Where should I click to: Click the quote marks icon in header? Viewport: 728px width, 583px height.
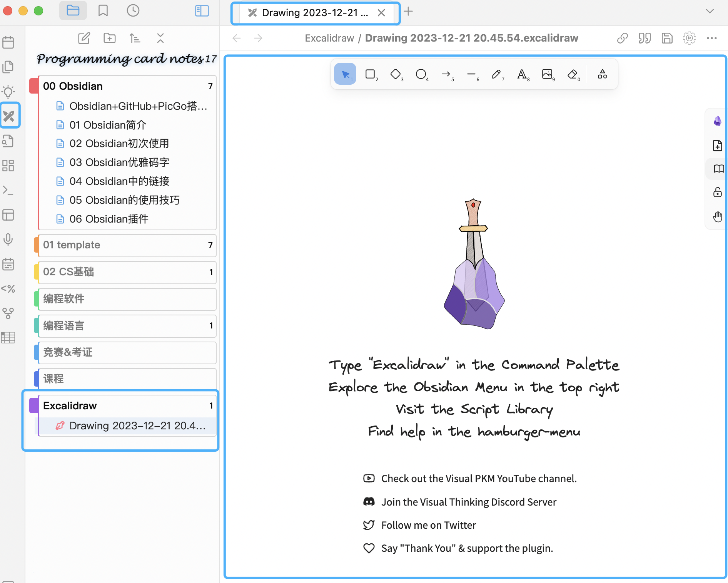pyautogui.click(x=645, y=38)
